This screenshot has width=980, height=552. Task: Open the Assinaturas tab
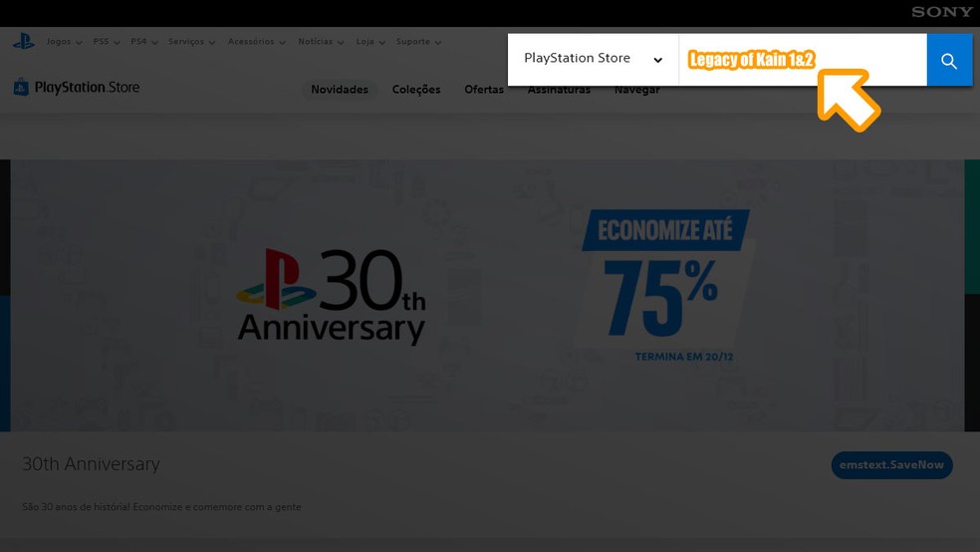tap(559, 90)
